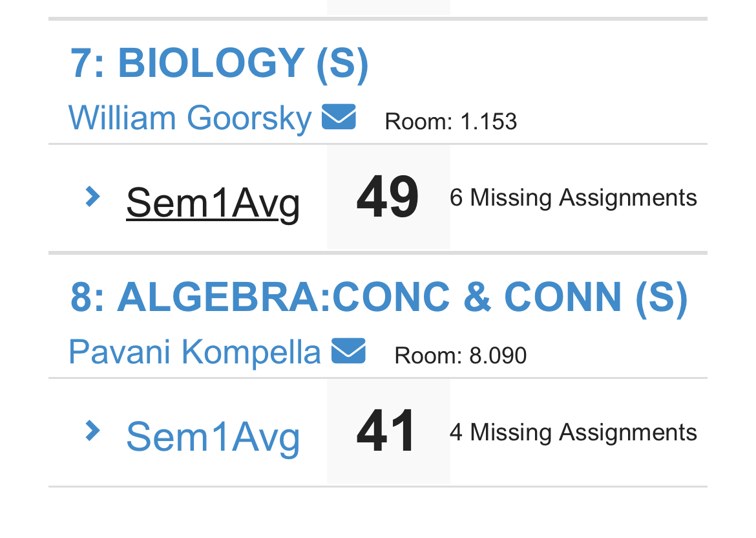This screenshot has width=756, height=538.
Task: Select the Pavani Kompella teacher name
Action: tap(194, 352)
